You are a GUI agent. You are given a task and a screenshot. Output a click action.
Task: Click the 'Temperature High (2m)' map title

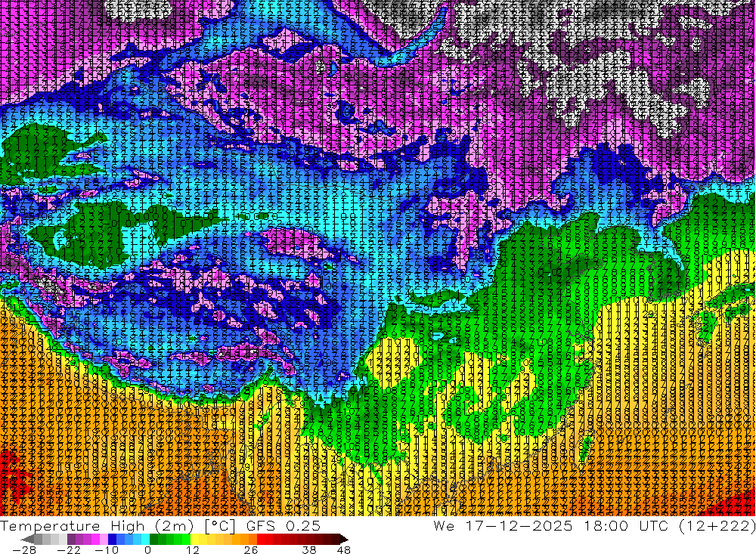pos(97,526)
